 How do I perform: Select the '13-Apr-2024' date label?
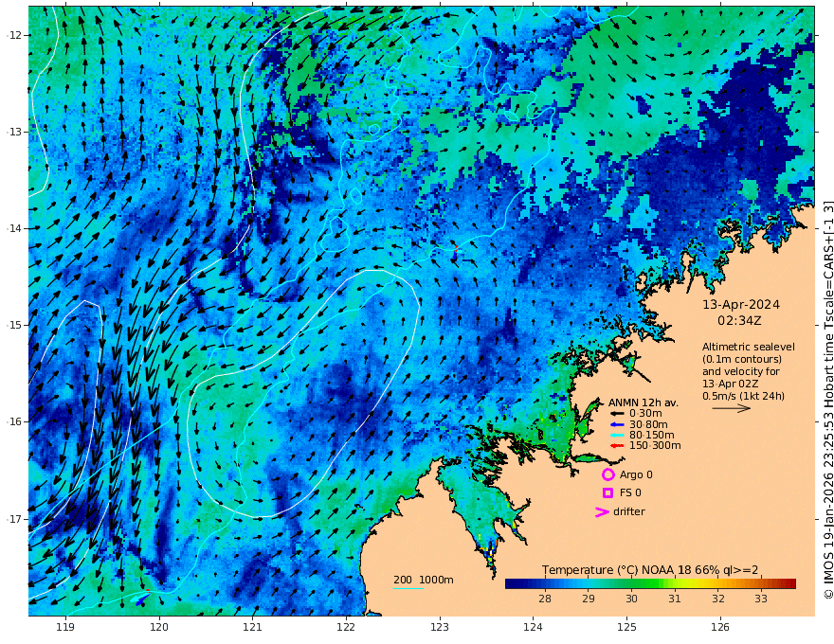(x=741, y=305)
